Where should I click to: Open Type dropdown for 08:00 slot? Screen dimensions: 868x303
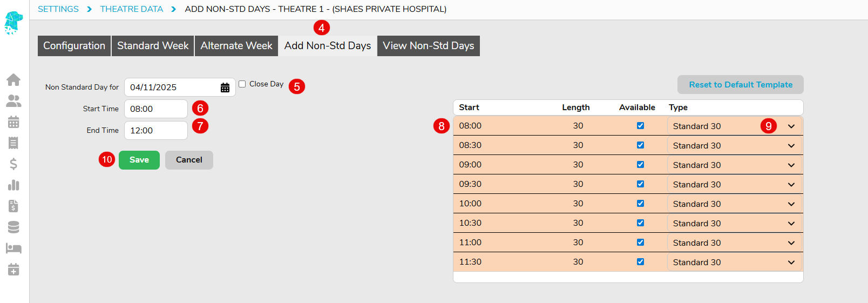[x=734, y=126]
